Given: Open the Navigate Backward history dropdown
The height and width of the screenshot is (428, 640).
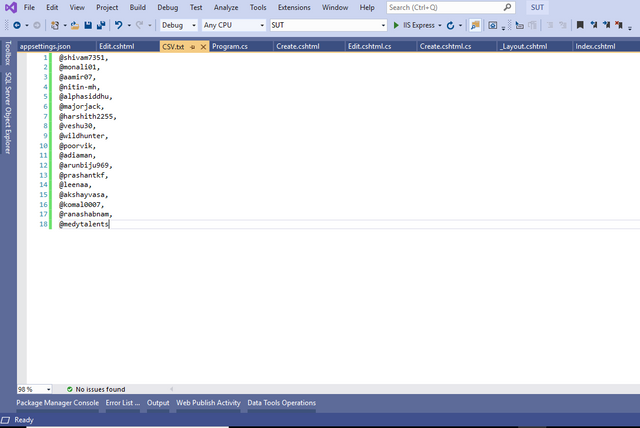Looking at the screenshot, I should pos(27,25).
